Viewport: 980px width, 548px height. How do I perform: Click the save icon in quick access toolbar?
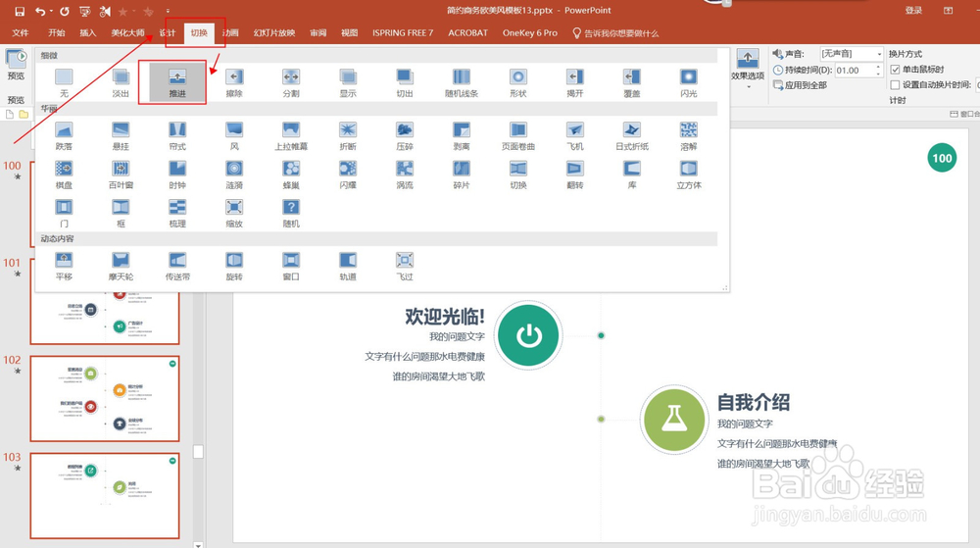click(x=20, y=11)
